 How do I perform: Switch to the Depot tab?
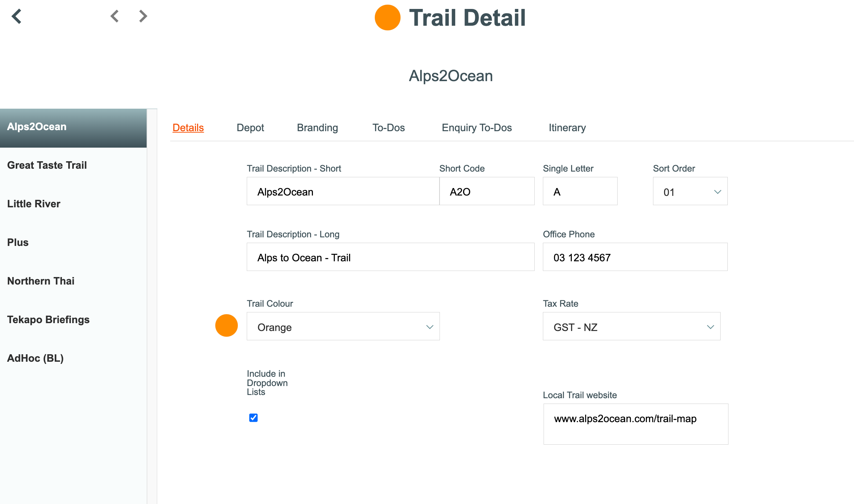click(250, 128)
